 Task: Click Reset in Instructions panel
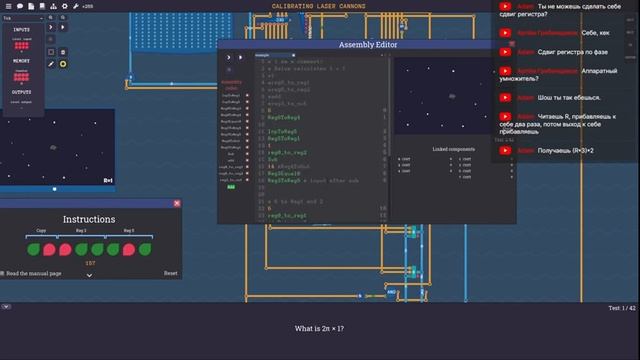171,273
